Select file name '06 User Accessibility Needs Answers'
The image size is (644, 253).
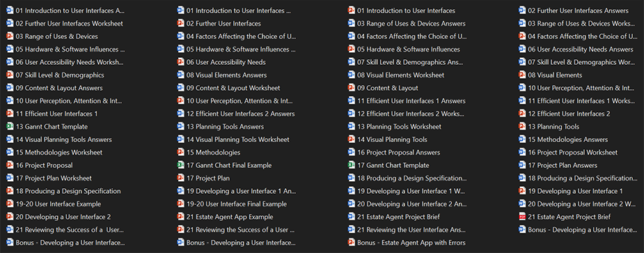(581, 49)
